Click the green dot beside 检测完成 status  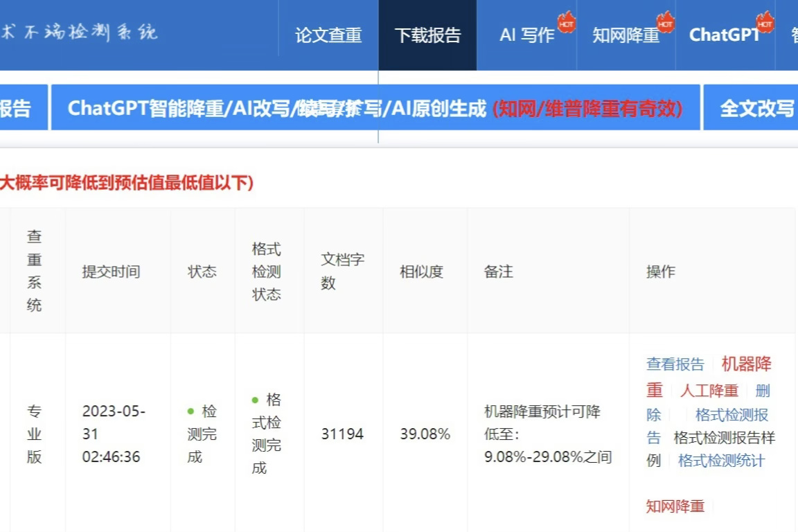coord(191,411)
